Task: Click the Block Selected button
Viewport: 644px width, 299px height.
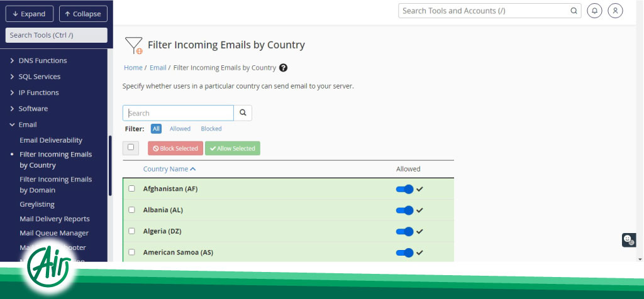Action: [175, 148]
